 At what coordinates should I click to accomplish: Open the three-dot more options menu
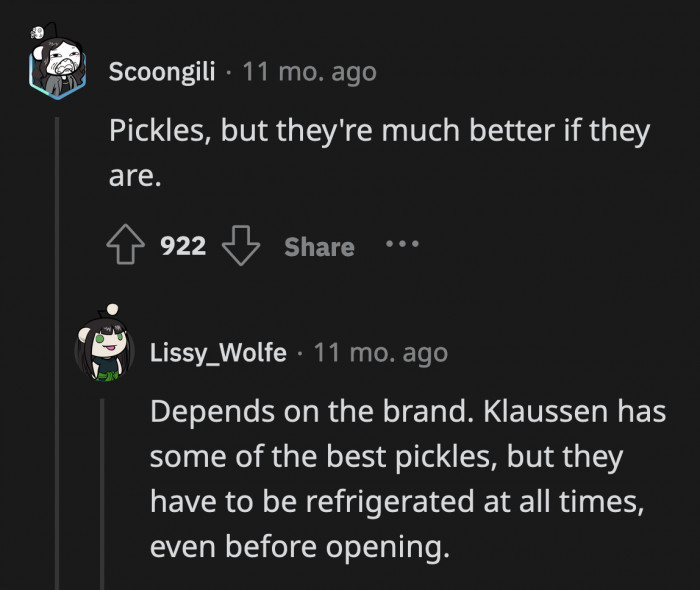(403, 244)
